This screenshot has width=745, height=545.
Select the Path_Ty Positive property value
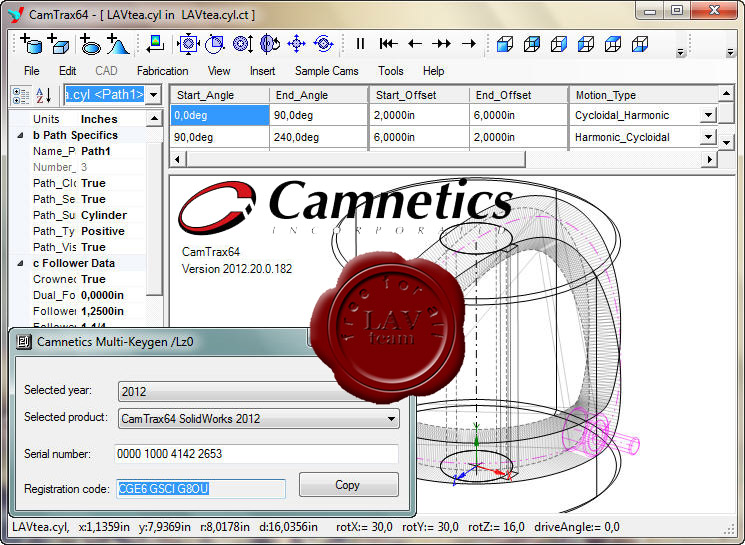pyautogui.click(x=112, y=231)
